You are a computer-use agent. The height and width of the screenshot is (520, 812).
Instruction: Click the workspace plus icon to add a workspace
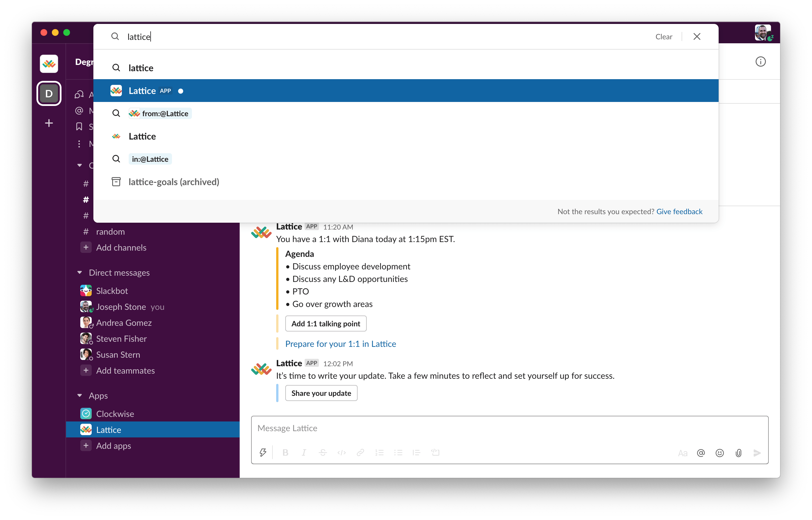pyautogui.click(x=49, y=123)
